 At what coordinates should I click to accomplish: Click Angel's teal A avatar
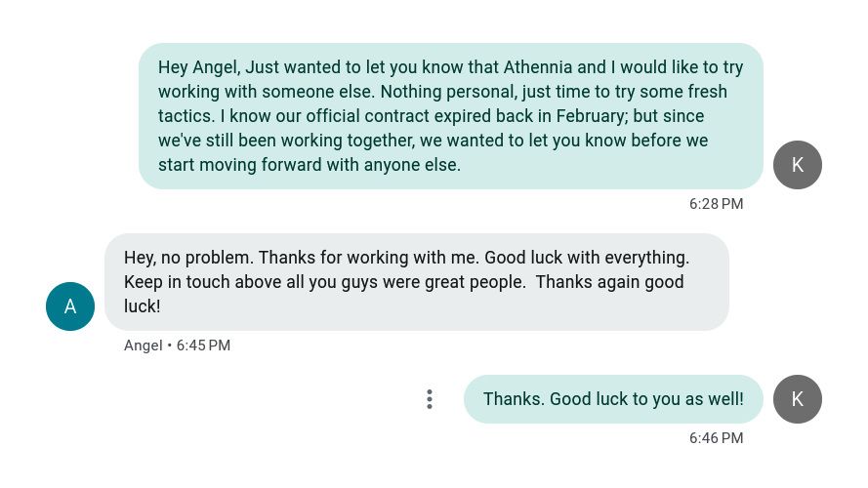pos(70,306)
